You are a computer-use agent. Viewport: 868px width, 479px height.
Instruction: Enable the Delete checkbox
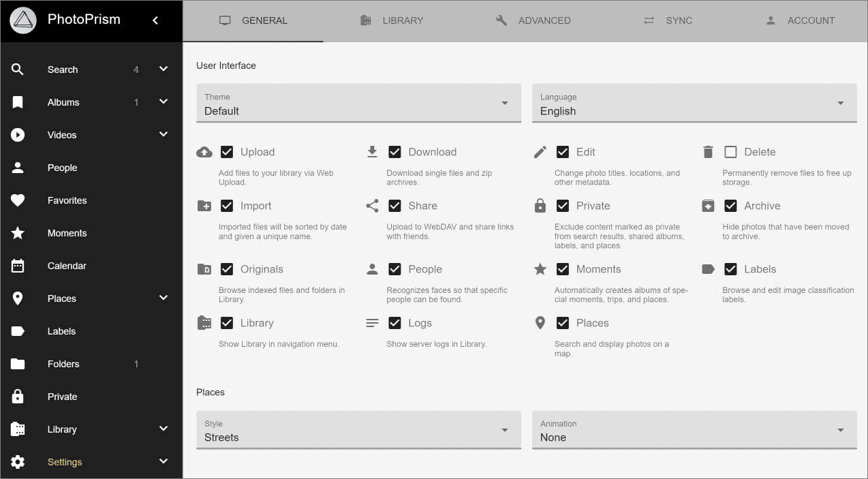tap(730, 151)
